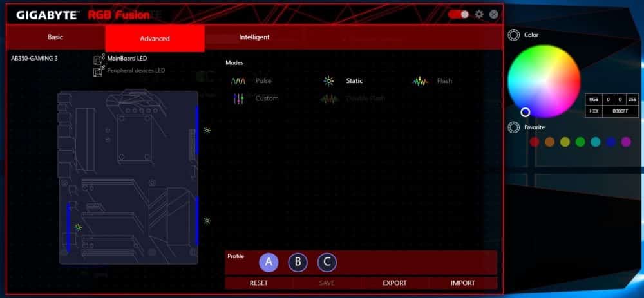This screenshot has width=644, height=298.
Task: Click lower left LED zone sun icon
Action: point(79,227)
